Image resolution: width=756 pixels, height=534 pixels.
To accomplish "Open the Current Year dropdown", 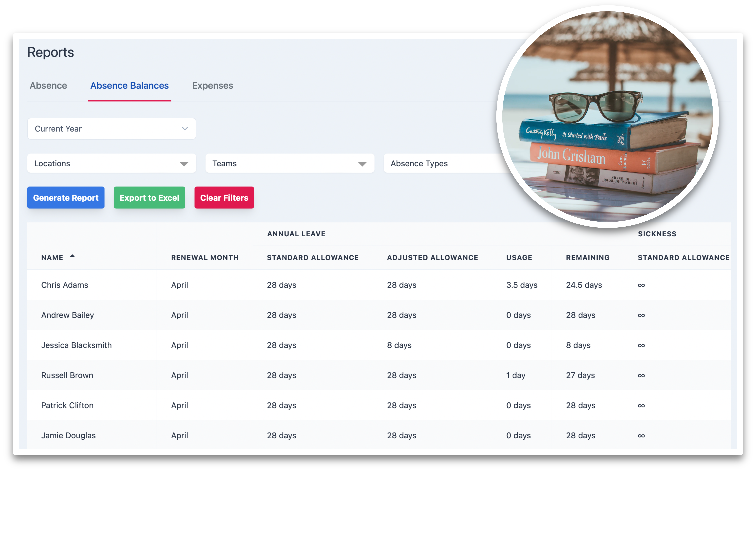I will click(112, 129).
